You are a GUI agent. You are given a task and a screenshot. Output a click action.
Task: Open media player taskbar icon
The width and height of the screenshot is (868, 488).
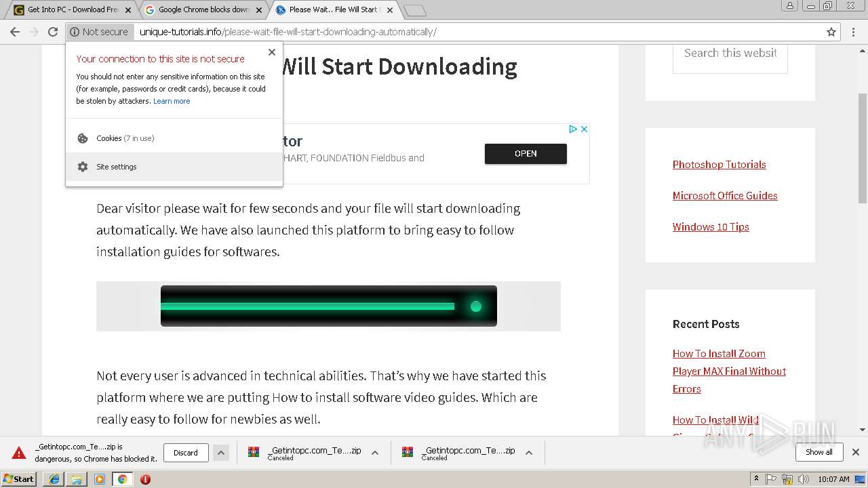(100, 479)
